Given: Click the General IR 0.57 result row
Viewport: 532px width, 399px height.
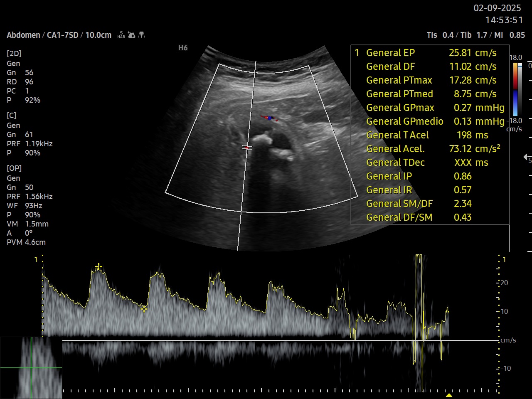Looking at the screenshot, I should coord(430,190).
